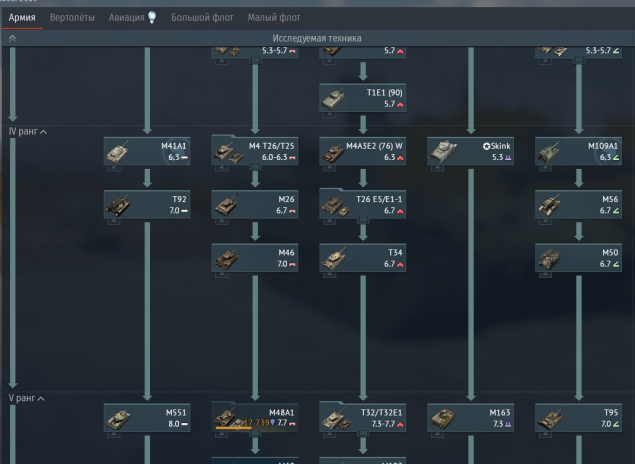635x464 pixels.
Task: Select the M46 tank card
Action: [x=255, y=258]
